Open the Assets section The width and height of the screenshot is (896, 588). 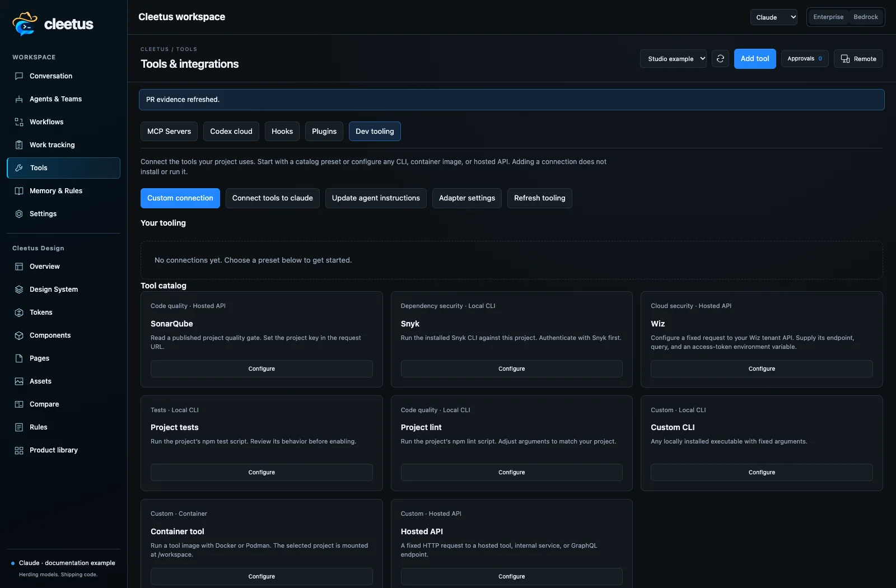(x=63, y=381)
